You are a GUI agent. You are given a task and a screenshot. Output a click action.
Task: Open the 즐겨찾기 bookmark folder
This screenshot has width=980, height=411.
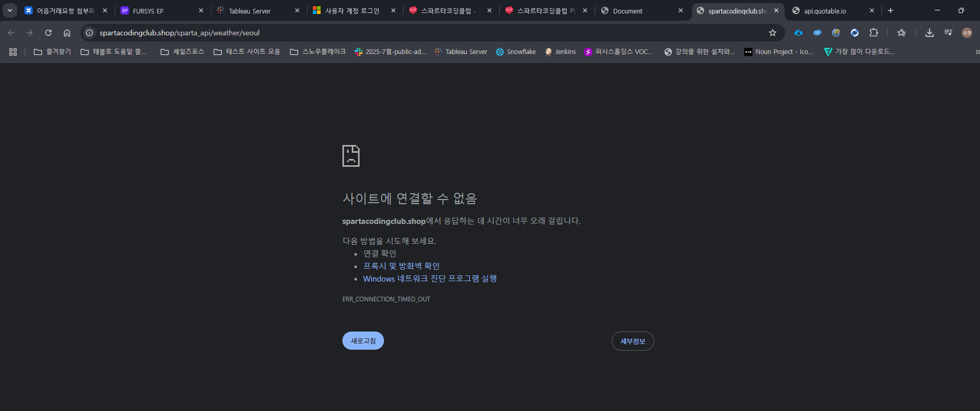(52, 52)
